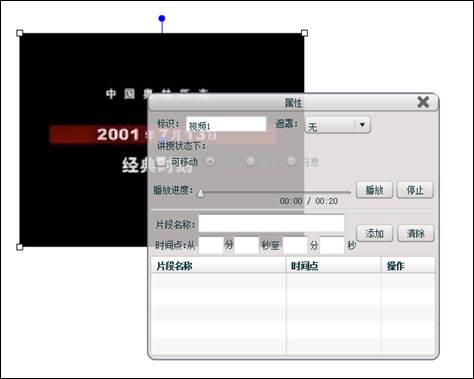This screenshot has width=474, height=379.
Task: Click the 遮罩 dropdown arrow
Action: 362,125
